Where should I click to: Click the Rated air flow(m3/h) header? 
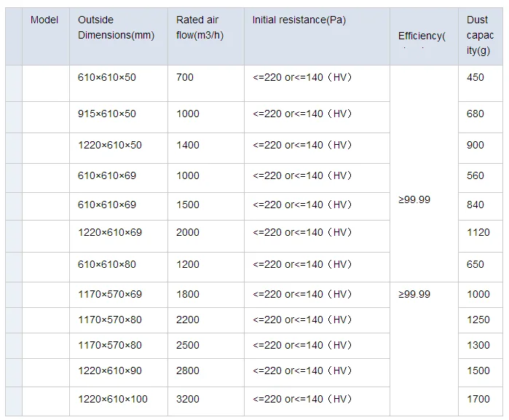pos(197,28)
